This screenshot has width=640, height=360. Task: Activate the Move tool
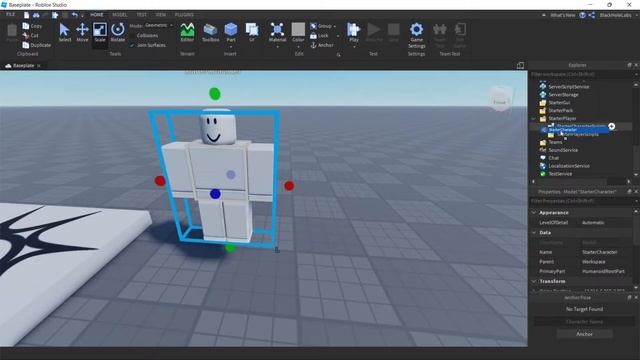pos(82,32)
